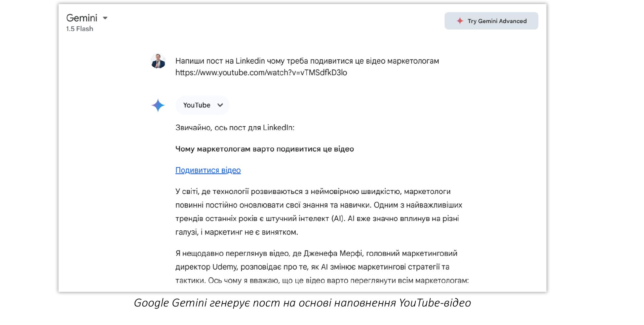Click the 1.5 Flash model label
The width and height of the screenshot is (644, 325).
[x=80, y=29]
